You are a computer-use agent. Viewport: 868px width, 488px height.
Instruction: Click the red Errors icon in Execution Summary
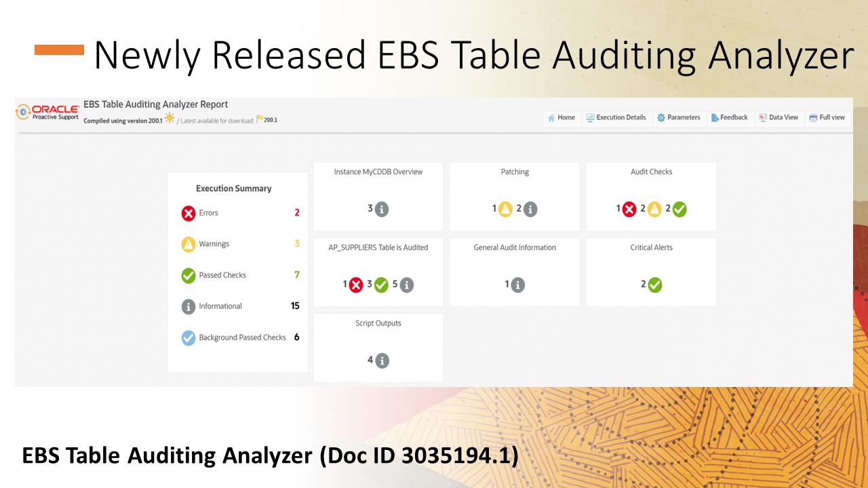point(189,213)
